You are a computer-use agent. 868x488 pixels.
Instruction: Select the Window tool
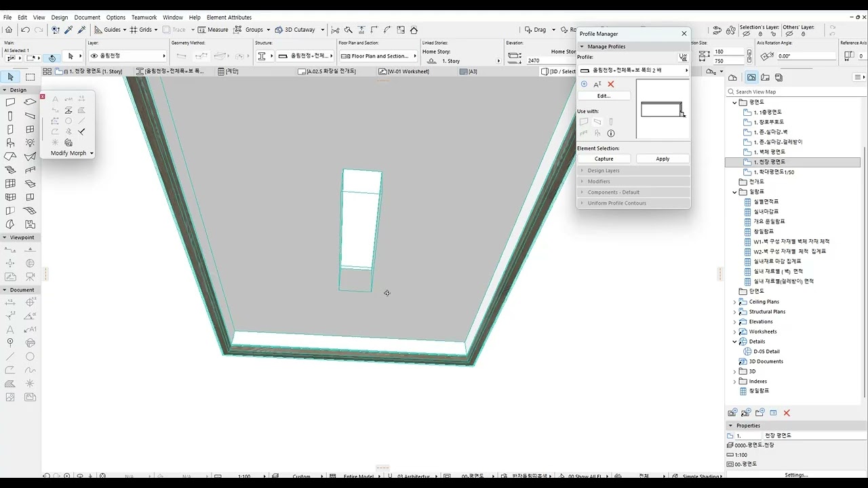point(30,129)
